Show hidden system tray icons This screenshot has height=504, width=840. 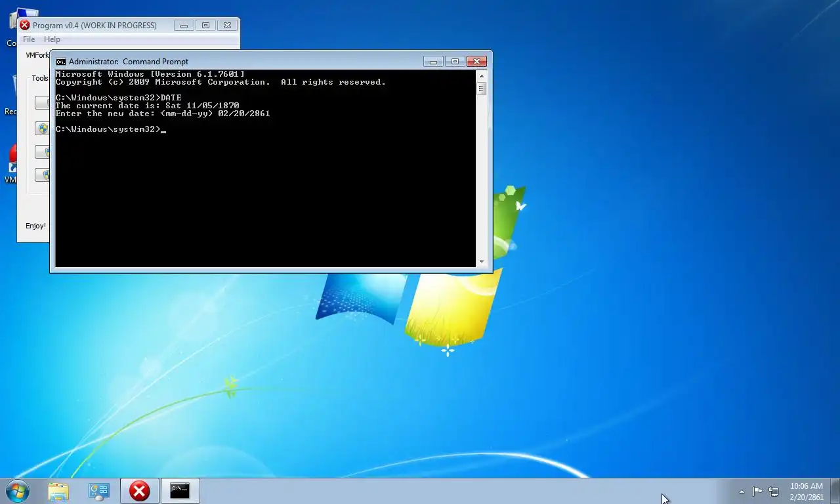(742, 492)
